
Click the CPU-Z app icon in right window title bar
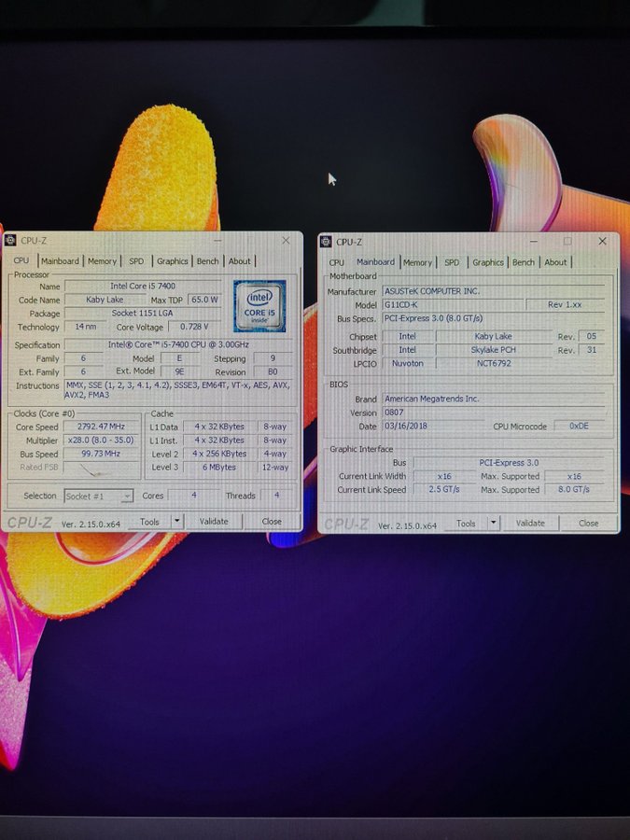[326, 242]
